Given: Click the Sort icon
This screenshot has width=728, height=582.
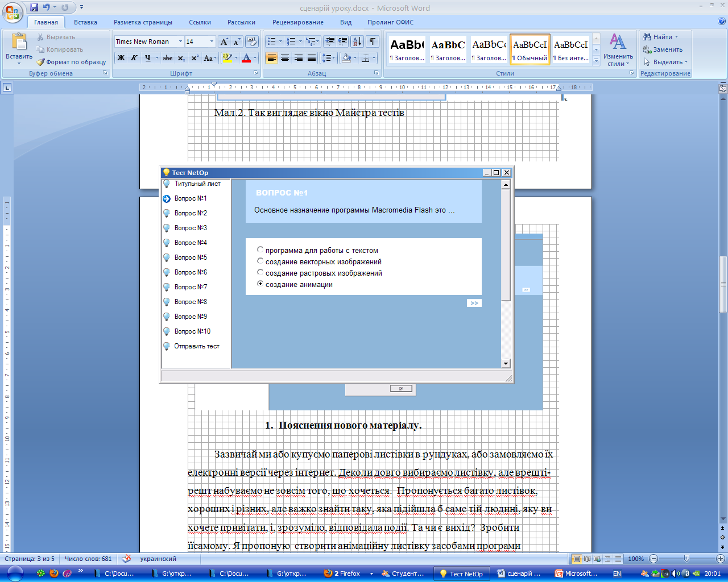Looking at the screenshot, I should (x=357, y=41).
